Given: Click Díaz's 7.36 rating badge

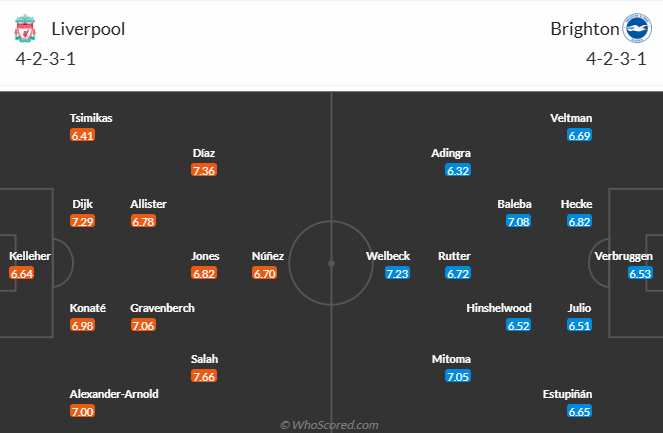Looking at the screenshot, I should click(x=205, y=170).
